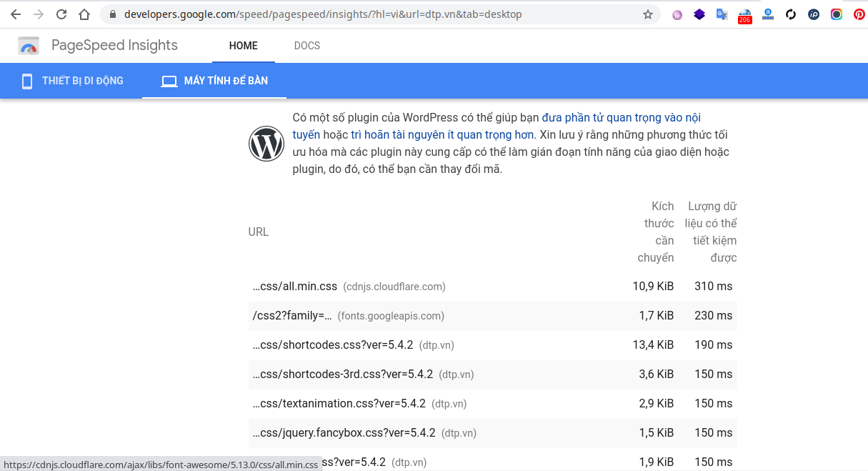The height and width of the screenshot is (471, 868).
Task: Open 'trì hoãn tài nguyên ít quan trọng hơn' link
Action: click(x=443, y=134)
